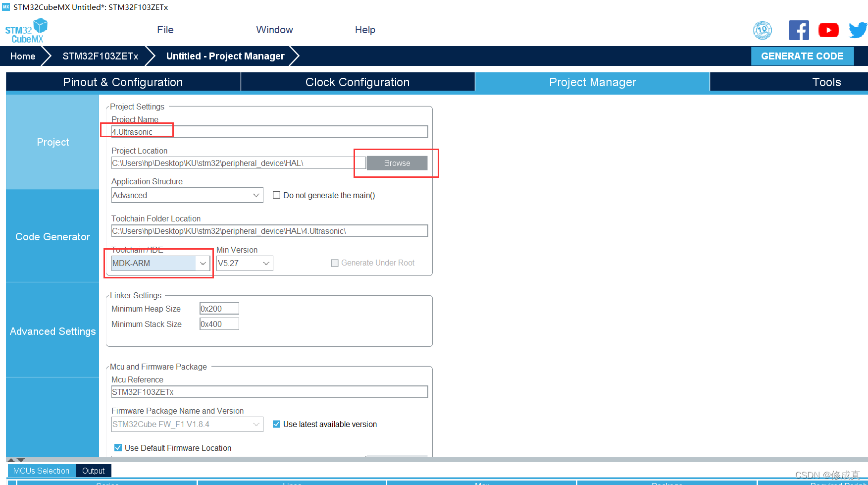The height and width of the screenshot is (485, 868).
Task: Open the Min Version V5.27 dropdown
Action: point(245,263)
